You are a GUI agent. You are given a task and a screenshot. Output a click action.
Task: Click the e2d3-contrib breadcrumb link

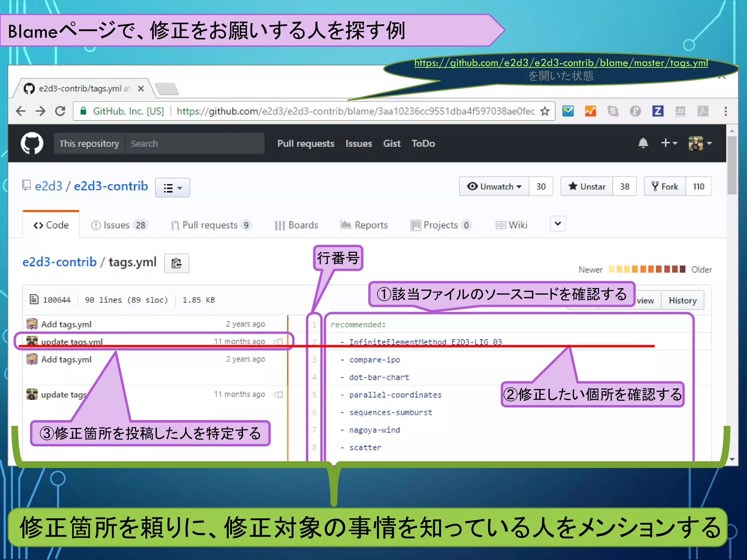(59, 262)
